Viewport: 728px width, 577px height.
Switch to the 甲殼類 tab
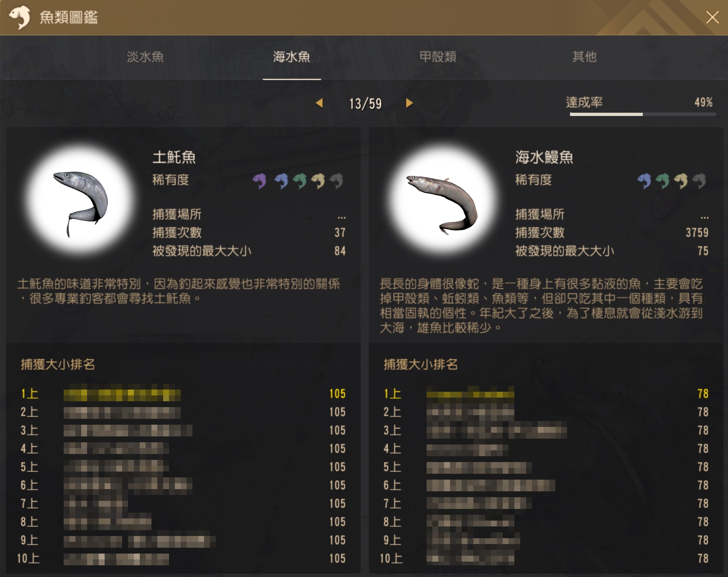pos(438,57)
